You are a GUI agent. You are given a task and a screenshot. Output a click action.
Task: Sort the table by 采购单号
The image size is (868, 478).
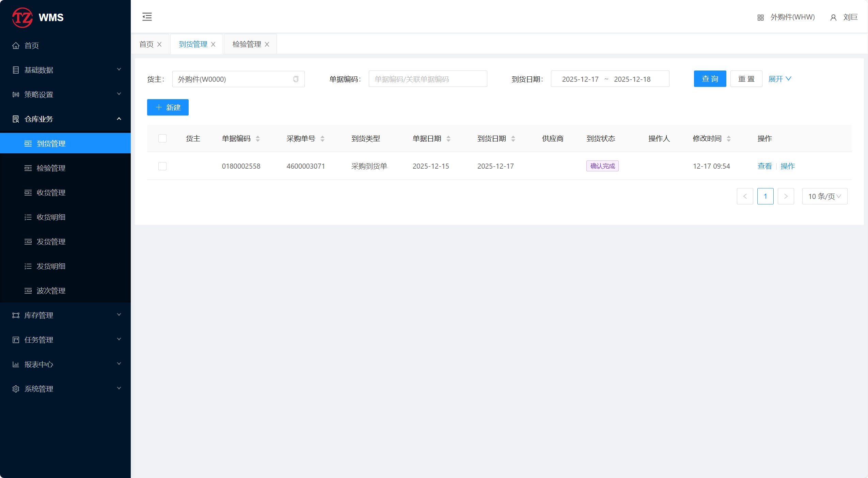[322, 139]
